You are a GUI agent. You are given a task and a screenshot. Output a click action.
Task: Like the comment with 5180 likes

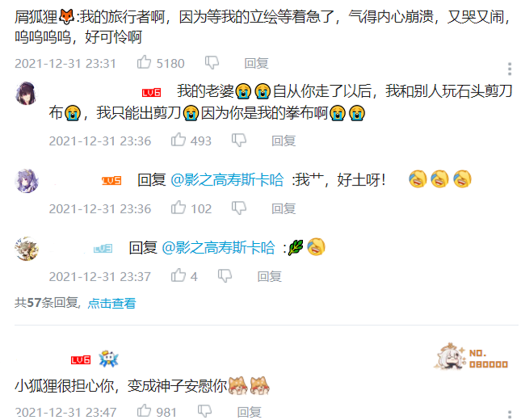click(x=144, y=62)
